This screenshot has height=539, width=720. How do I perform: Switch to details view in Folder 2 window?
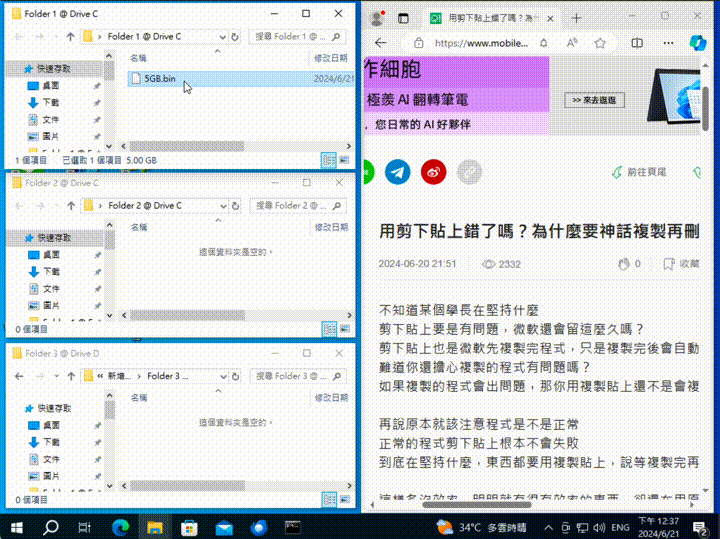(329, 329)
